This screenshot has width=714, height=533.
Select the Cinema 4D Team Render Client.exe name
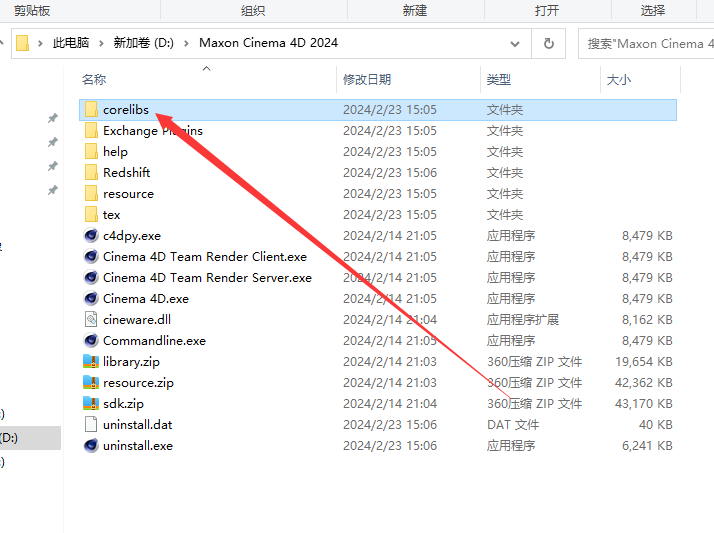pyautogui.click(x=205, y=257)
